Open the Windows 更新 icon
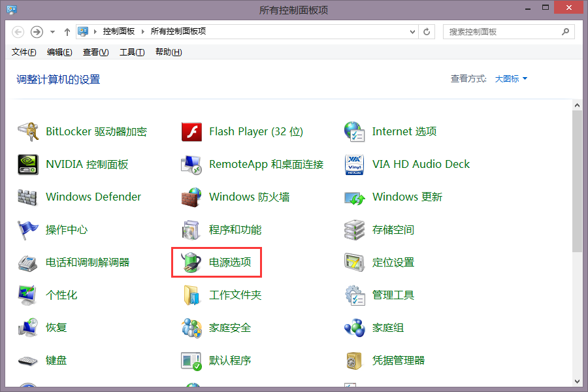This screenshot has width=588, height=392. point(355,198)
